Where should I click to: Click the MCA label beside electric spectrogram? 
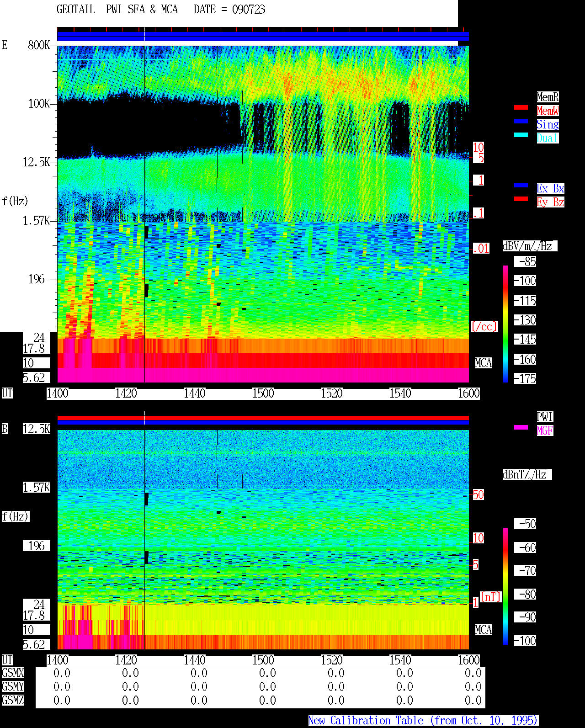(x=484, y=363)
